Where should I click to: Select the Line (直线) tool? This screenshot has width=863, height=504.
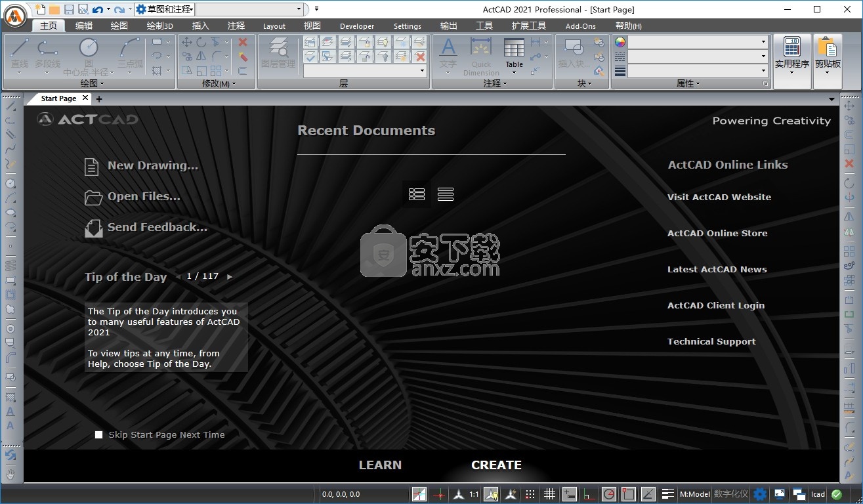pos(20,55)
